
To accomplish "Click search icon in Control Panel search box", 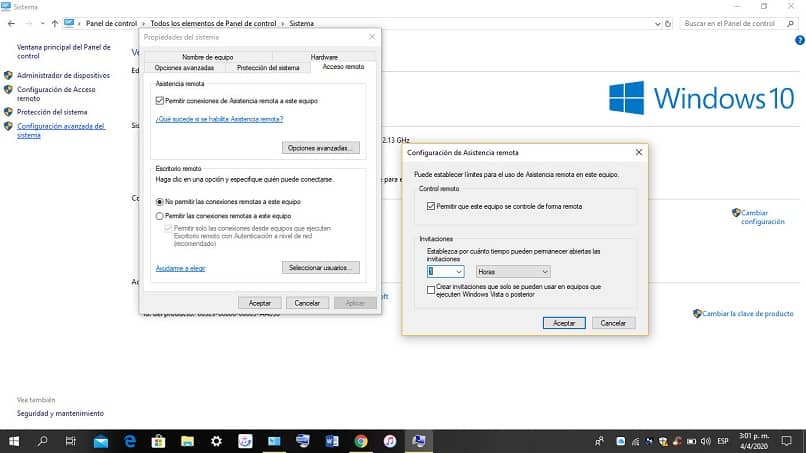I will tap(790, 24).
